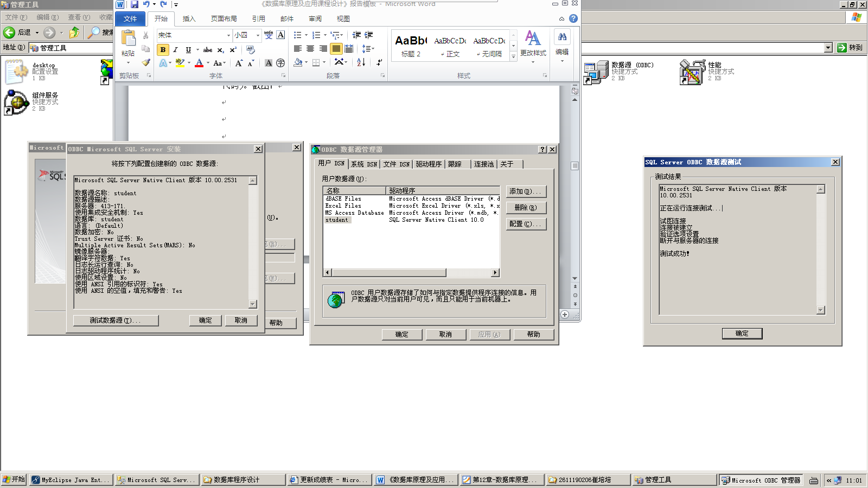Viewport: 868px width, 488px height.
Task: Click the Paste icon in Word ribbon
Action: point(129,38)
